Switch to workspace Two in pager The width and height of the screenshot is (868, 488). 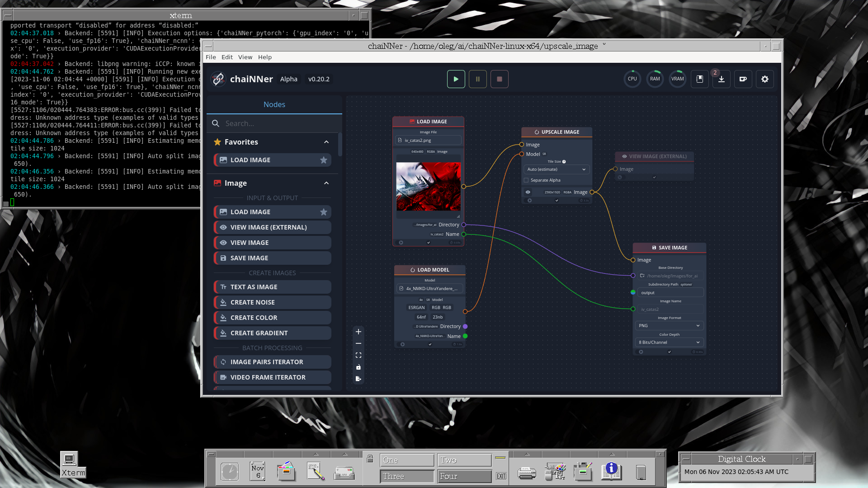click(x=464, y=460)
